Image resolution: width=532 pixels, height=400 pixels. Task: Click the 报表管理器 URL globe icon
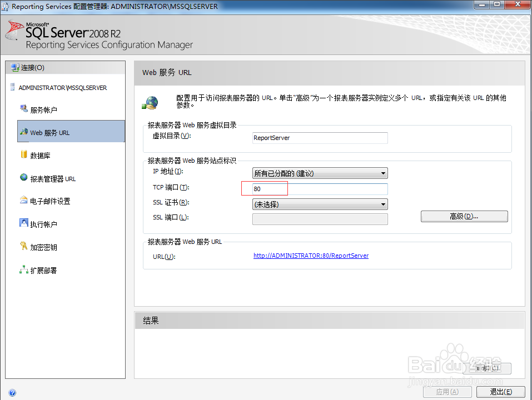click(x=24, y=177)
